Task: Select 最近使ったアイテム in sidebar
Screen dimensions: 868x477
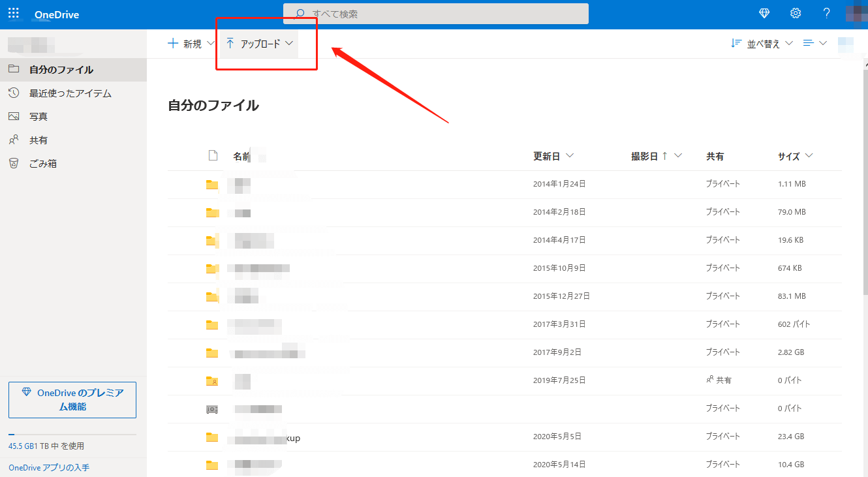Action: (x=70, y=93)
